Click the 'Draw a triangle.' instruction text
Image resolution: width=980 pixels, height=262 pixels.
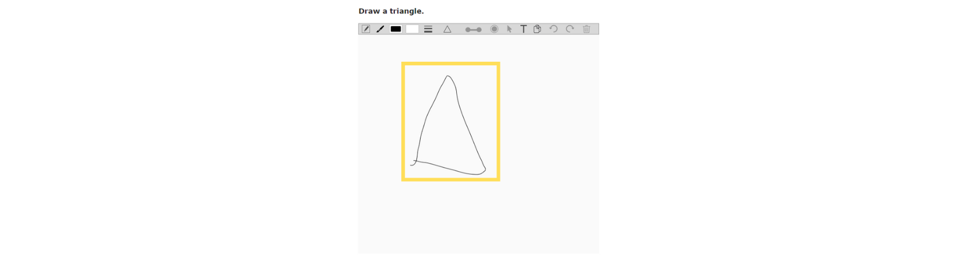[391, 11]
